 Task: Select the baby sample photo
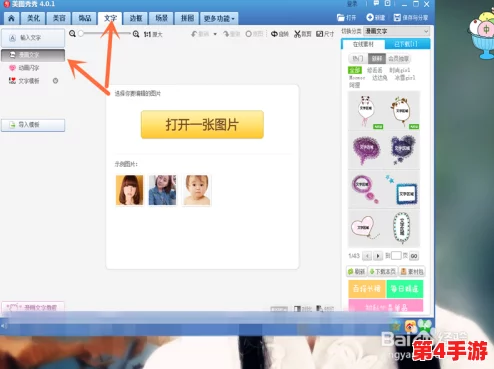click(197, 190)
